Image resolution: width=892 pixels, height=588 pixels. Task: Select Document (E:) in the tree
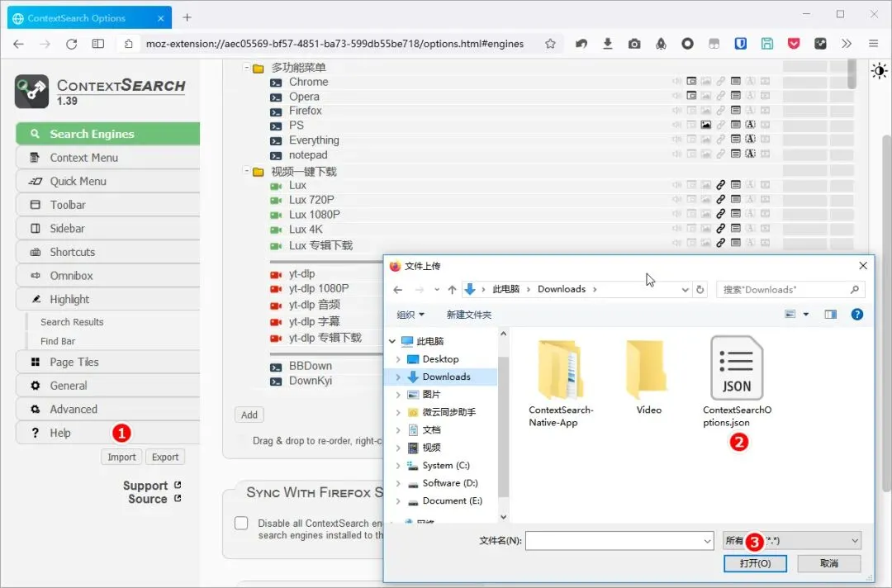pos(453,501)
